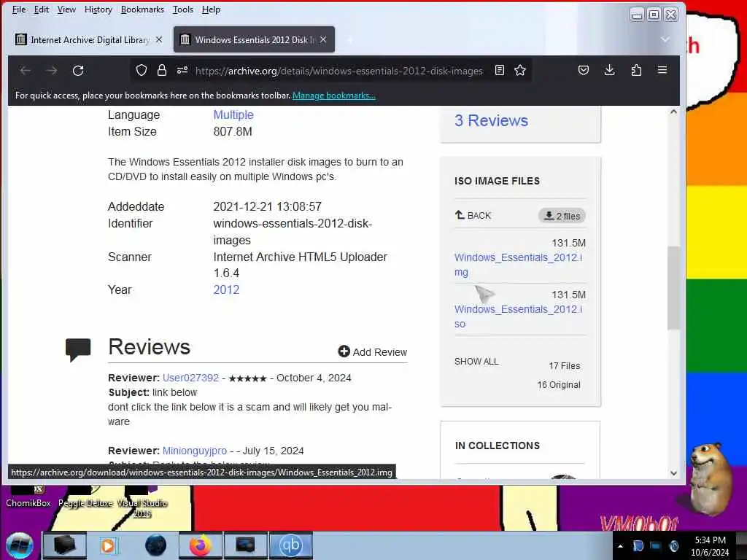The height and width of the screenshot is (560, 747).
Task: Switch to Internet Archive: Digital Library tab
Action: (x=89, y=39)
